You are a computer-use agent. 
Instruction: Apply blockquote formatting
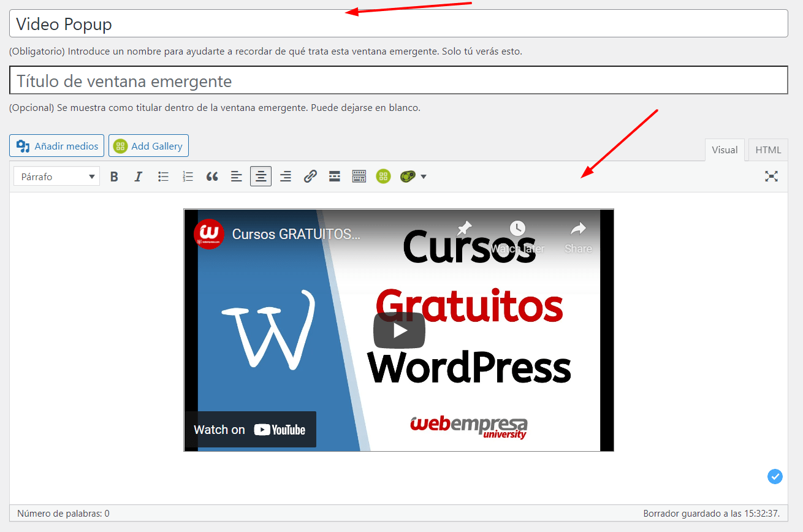(x=212, y=177)
